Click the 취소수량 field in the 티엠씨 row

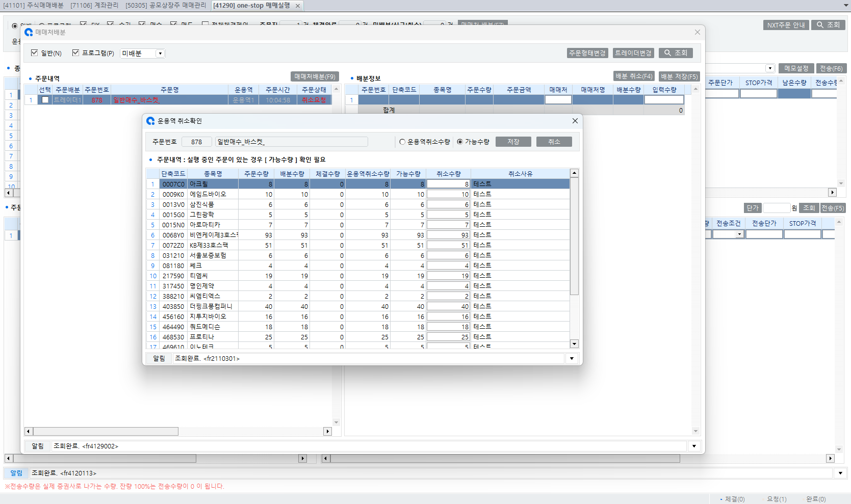448,276
